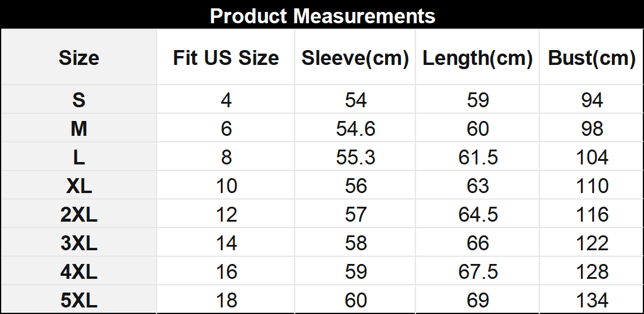Screen dimensions: 644x314
Task: Click the 2XL size row label
Action: click(79, 214)
